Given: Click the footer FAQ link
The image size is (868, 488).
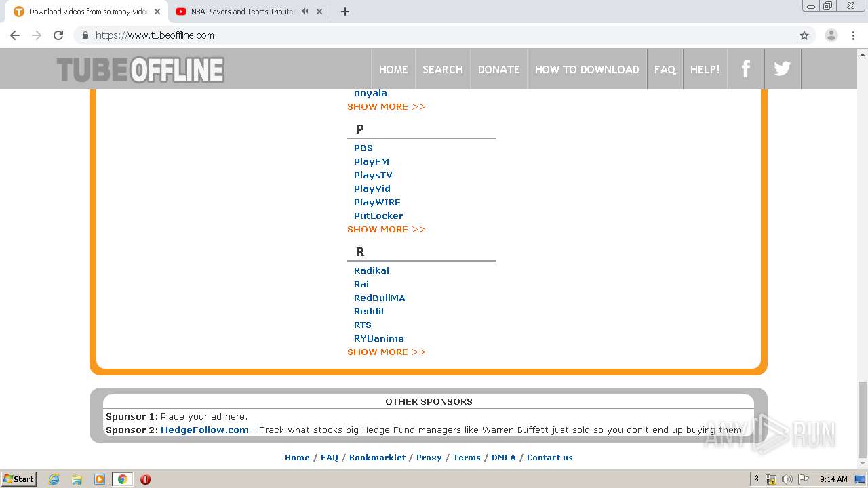Looking at the screenshot, I should 330,457.
